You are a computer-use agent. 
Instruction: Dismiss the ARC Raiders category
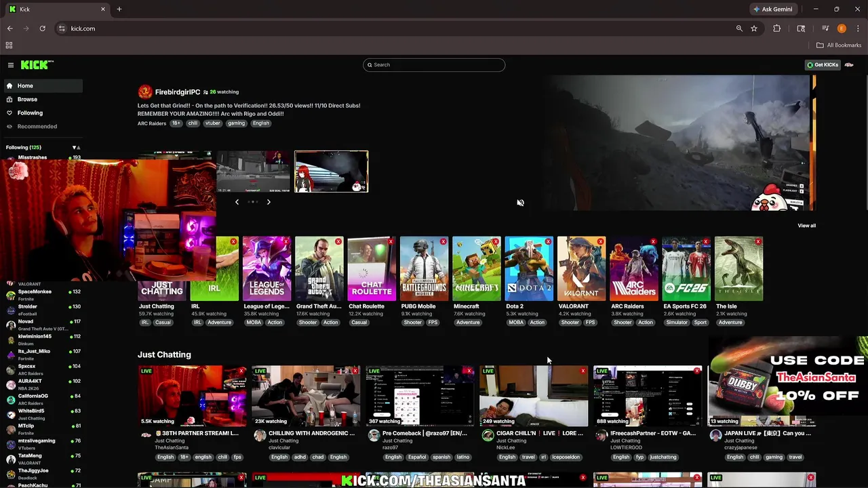pos(653,241)
